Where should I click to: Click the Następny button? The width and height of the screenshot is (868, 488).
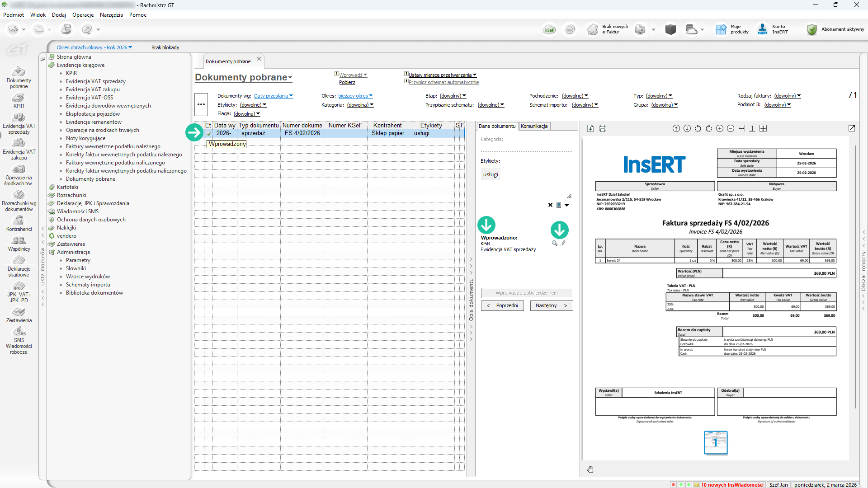click(550, 306)
